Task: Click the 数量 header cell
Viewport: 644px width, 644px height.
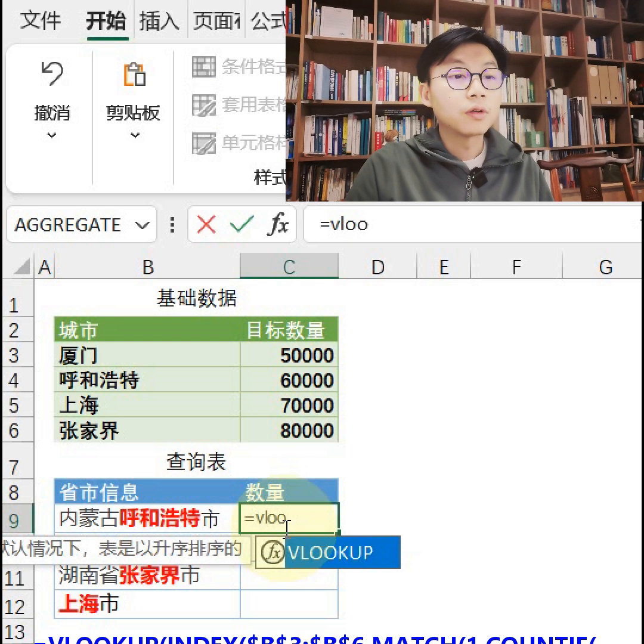Action: pos(289,491)
